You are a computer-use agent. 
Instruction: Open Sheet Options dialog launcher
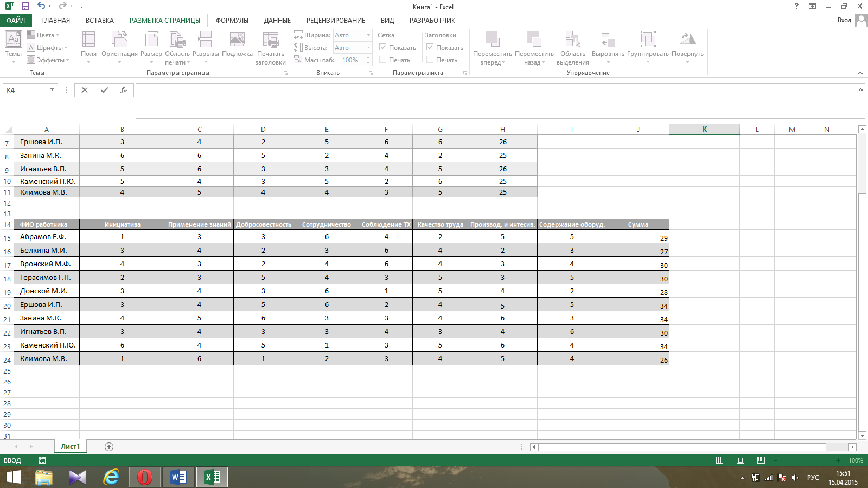click(465, 73)
